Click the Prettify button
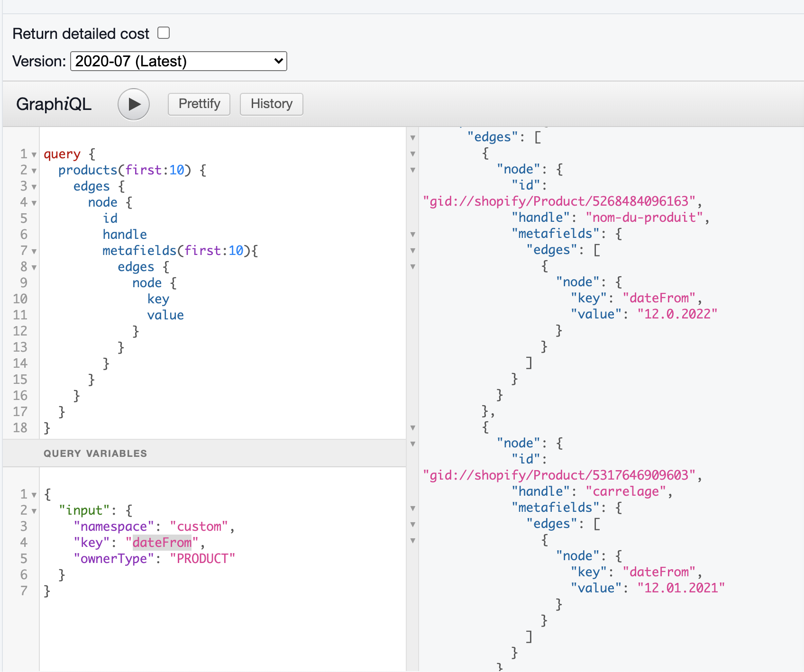Image resolution: width=804 pixels, height=672 pixels. [199, 104]
